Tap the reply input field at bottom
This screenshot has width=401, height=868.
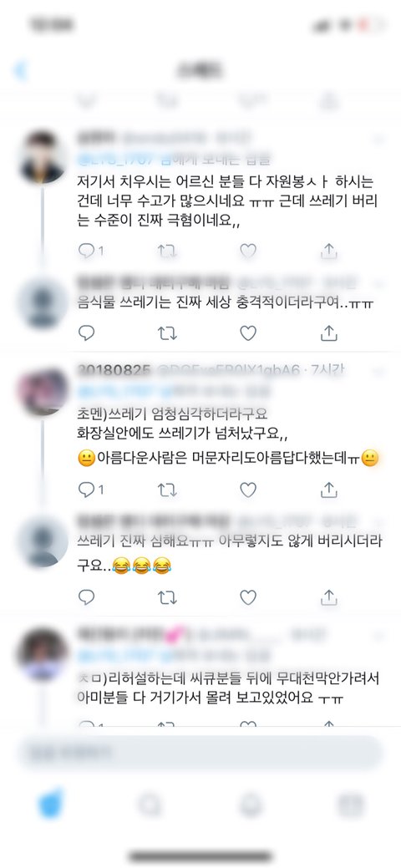point(200,753)
